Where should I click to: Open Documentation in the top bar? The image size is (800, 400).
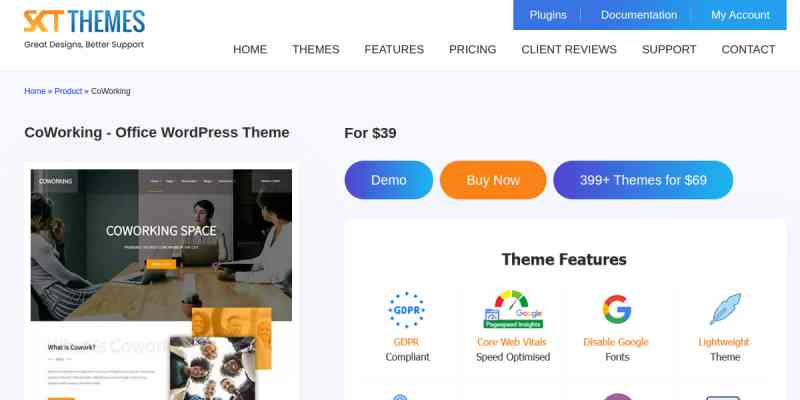639,15
